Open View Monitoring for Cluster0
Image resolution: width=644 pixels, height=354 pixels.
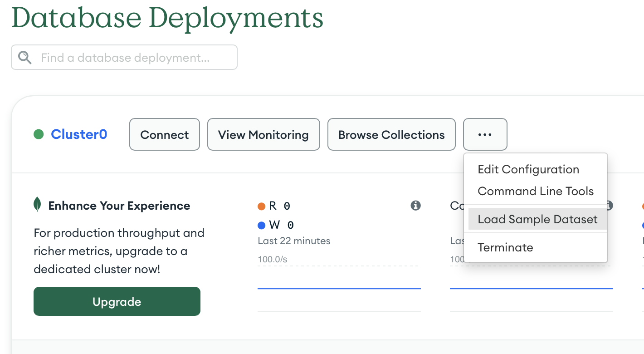(x=263, y=134)
